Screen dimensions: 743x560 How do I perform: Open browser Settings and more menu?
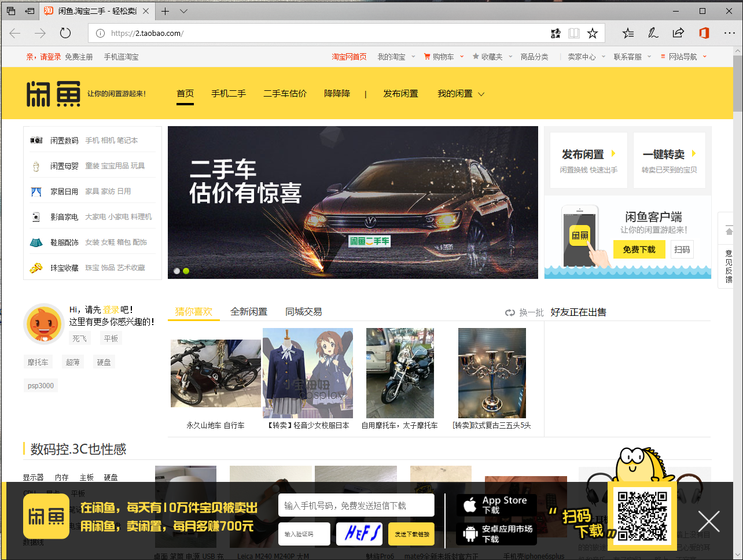point(729,34)
